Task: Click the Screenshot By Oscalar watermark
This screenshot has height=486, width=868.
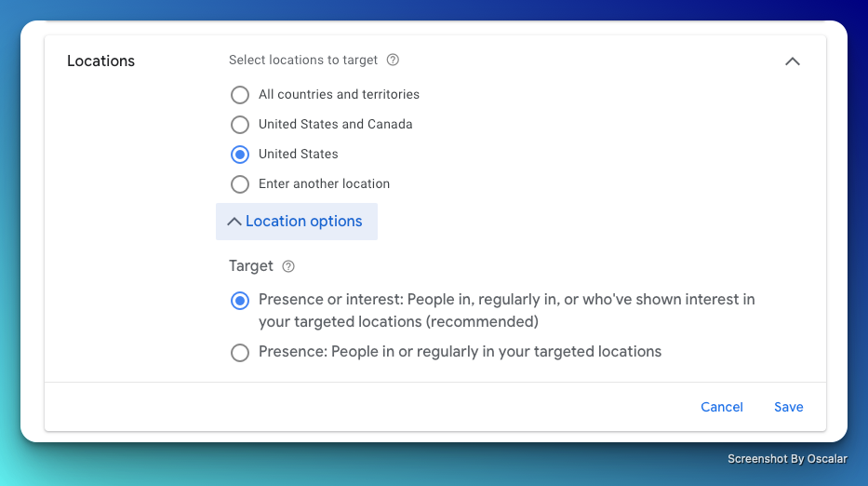Action: tap(787, 459)
